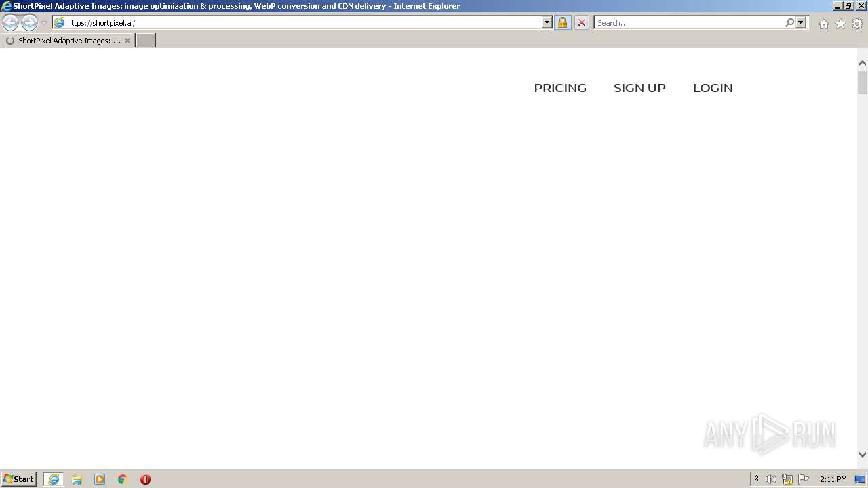
Task: Close the ShortPixel Adaptive Images tab
Action: point(127,41)
